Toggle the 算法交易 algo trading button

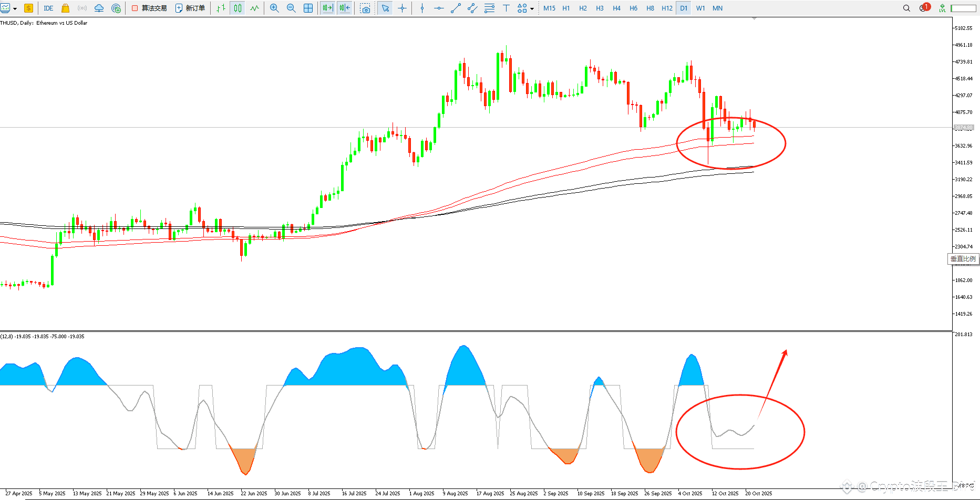pos(149,8)
